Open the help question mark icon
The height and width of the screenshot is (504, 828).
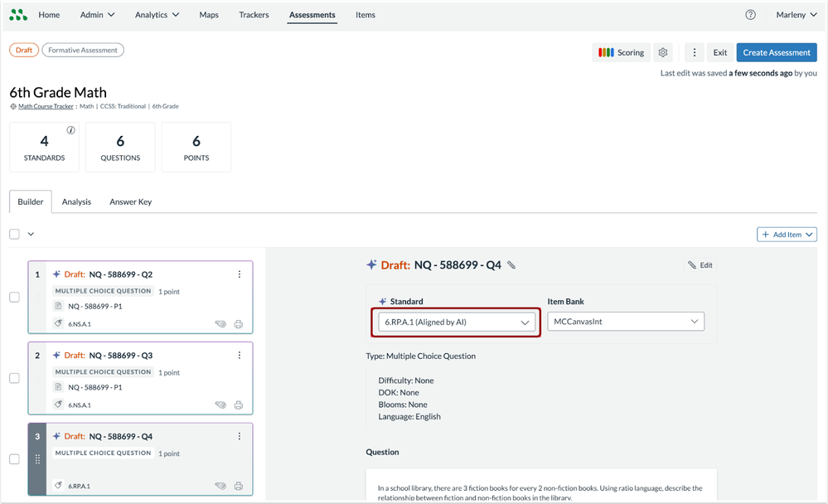point(750,15)
